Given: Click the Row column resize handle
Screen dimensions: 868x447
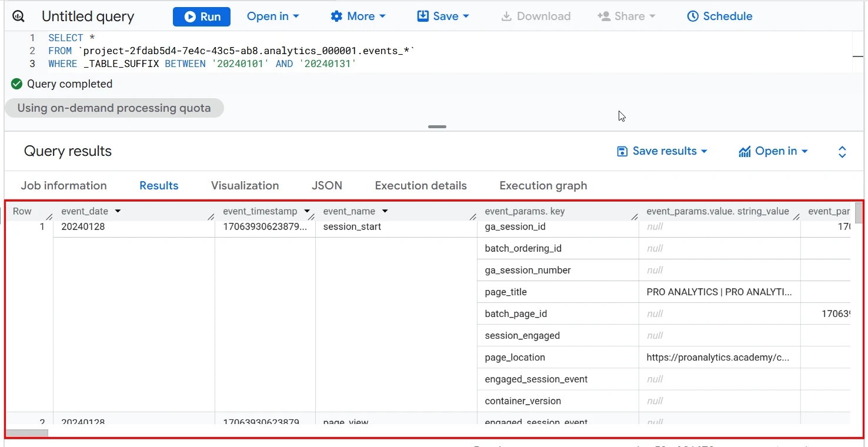Looking at the screenshot, I should 49,216.
